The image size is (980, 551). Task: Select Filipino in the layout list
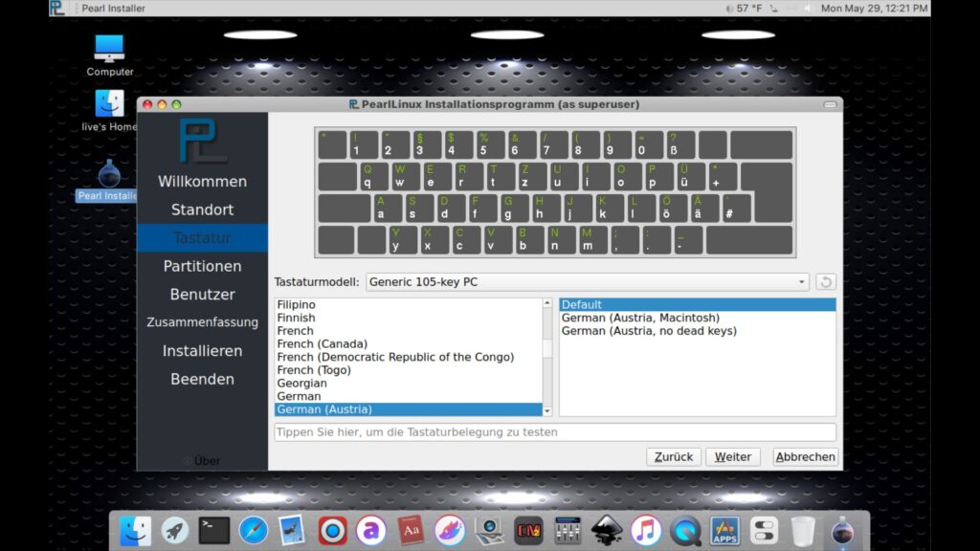(x=408, y=304)
